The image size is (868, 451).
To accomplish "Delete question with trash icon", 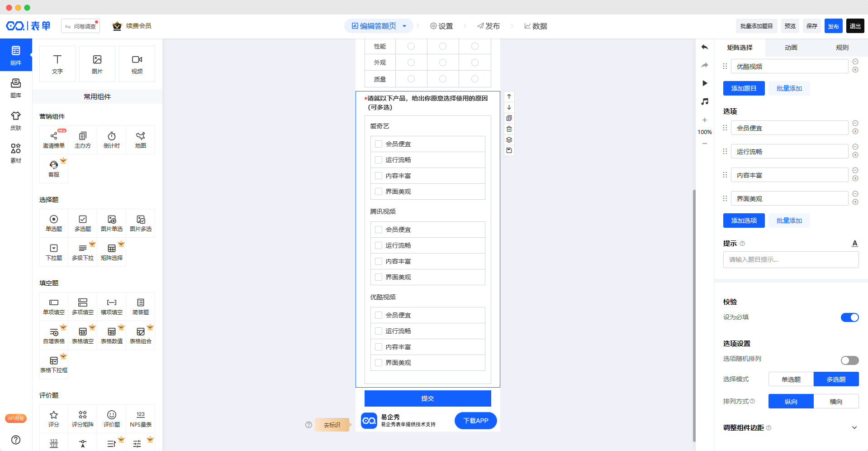I will (509, 129).
